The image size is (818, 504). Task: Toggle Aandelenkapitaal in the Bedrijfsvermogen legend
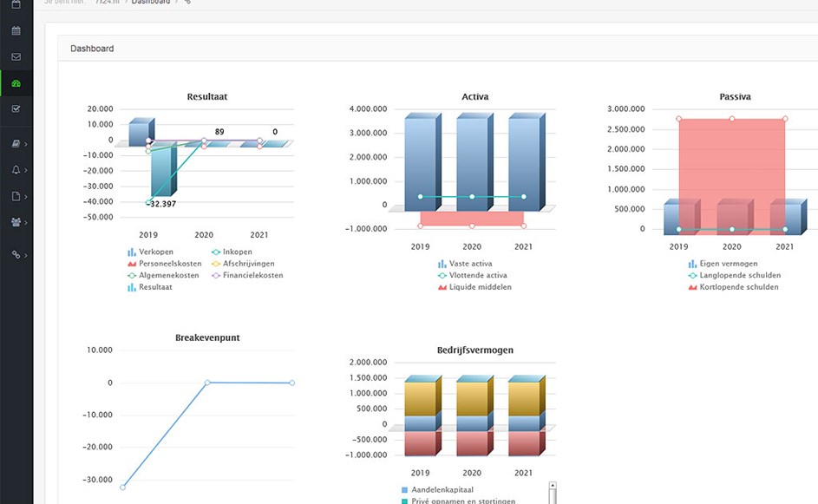(x=437, y=489)
